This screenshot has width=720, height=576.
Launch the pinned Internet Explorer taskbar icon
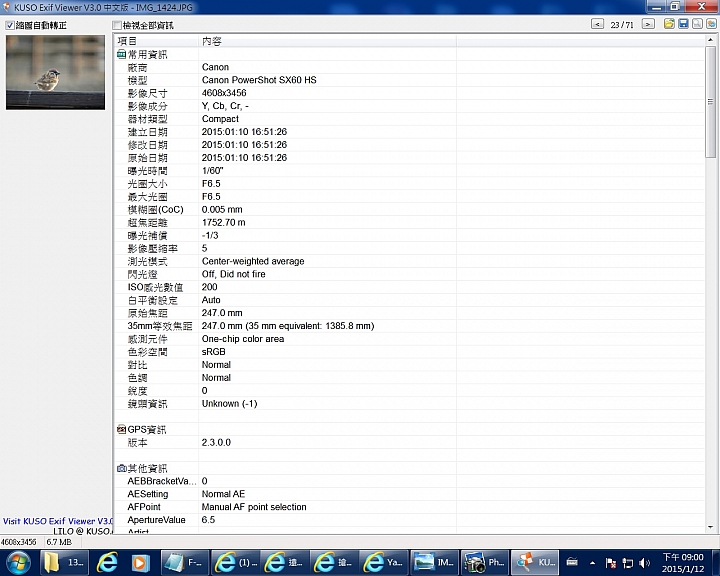(x=107, y=563)
